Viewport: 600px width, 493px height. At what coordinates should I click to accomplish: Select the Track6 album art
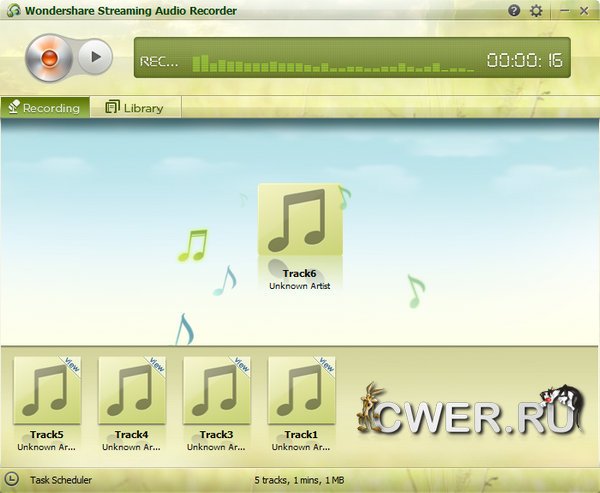coord(300,220)
